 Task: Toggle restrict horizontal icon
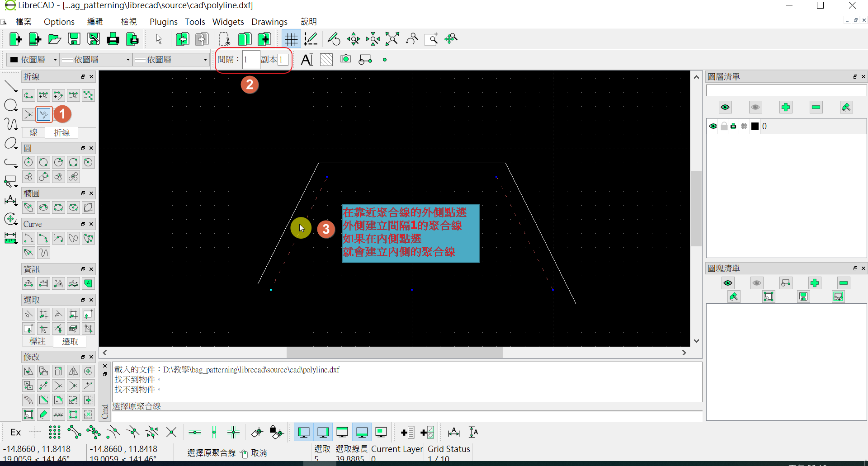pyautogui.click(x=195, y=433)
